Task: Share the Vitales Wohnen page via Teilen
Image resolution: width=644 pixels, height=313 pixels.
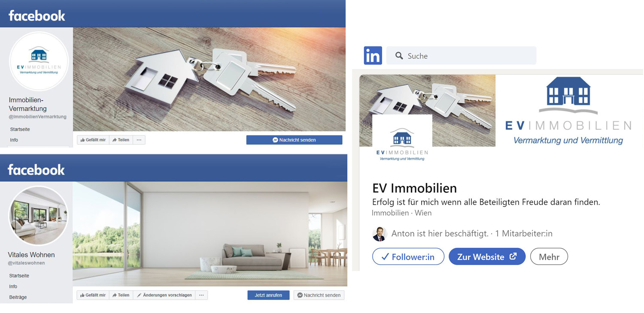Action: [121, 295]
